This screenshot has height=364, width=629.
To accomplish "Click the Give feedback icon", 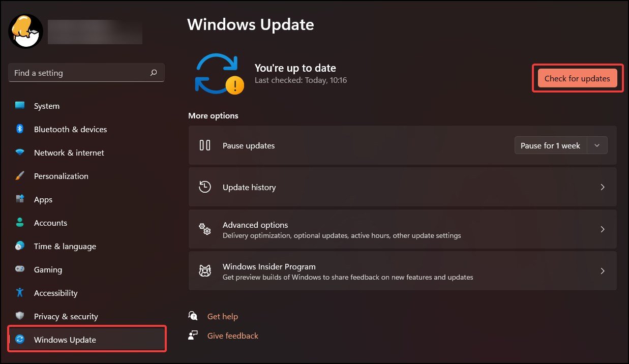I will pos(193,336).
